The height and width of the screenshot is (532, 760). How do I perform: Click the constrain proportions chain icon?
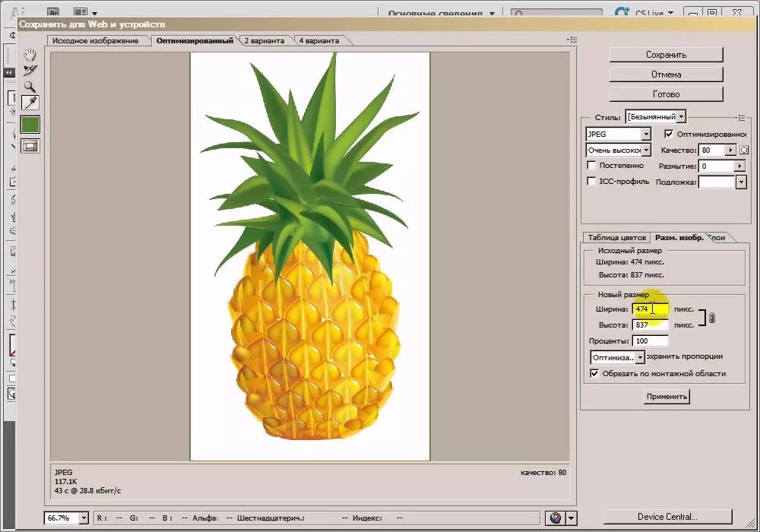click(x=711, y=318)
